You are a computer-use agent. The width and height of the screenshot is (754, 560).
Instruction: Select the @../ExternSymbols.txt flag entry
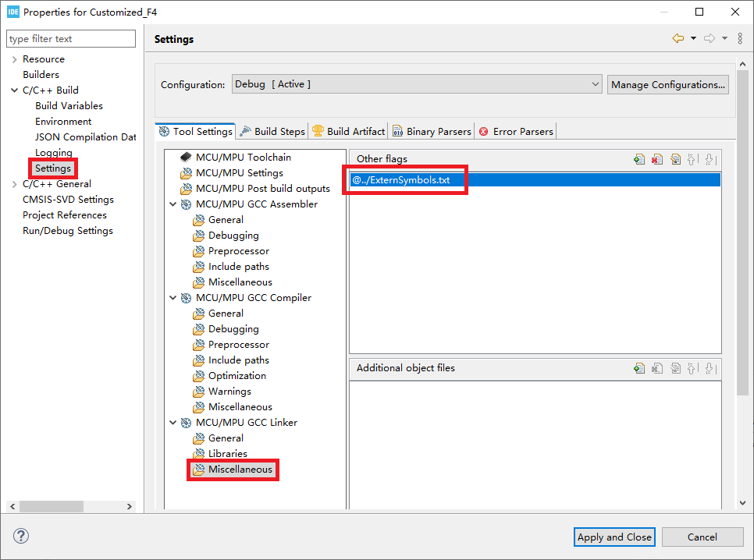pos(401,180)
